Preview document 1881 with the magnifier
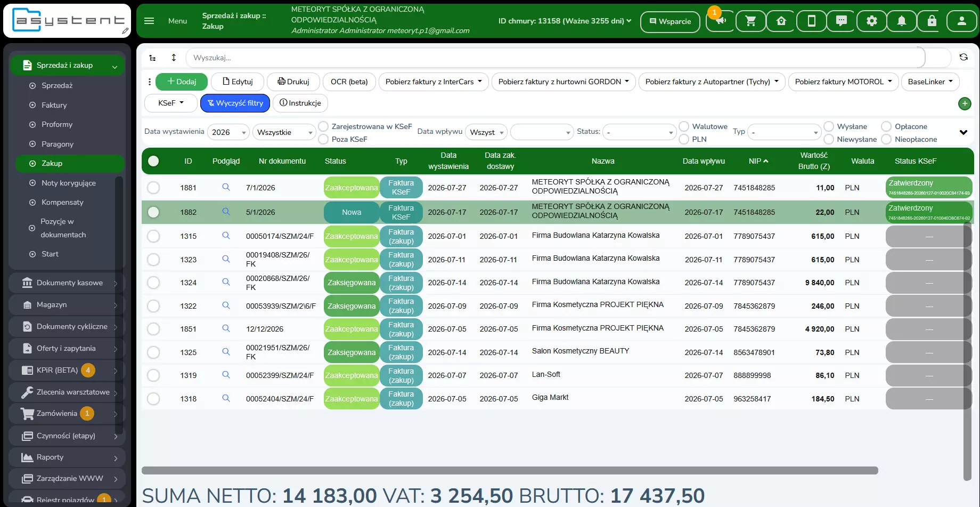 tap(226, 187)
